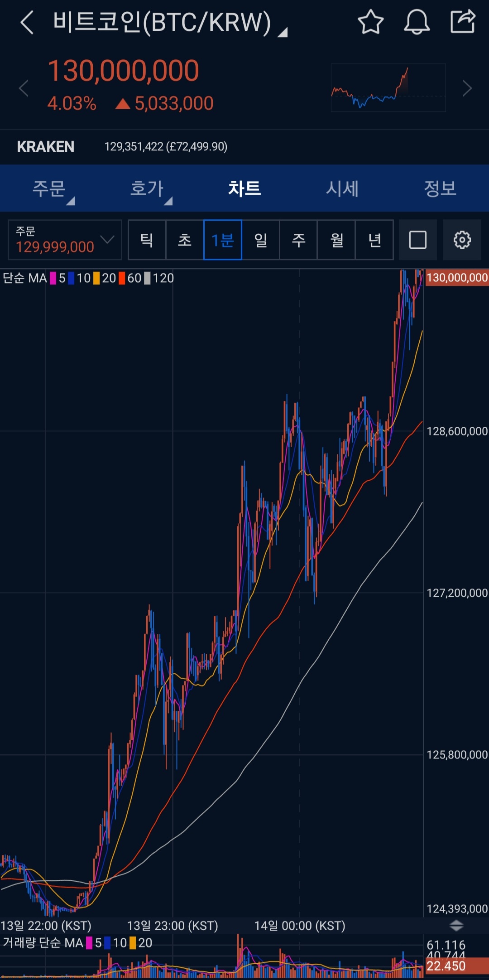Image resolution: width=489 pixels, height=980 pixels.
Task: Open chart settings gear icon
Action: (x=462, y=240)
